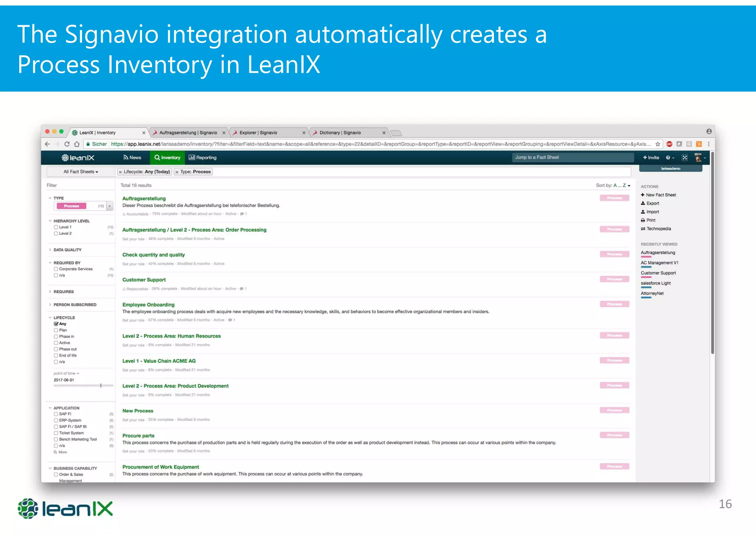Image resolution: width=756 pixels, height=535 pixels.
Task: Uncheck the Any lifecycle checkbox
Action: [x=56, y=324]
